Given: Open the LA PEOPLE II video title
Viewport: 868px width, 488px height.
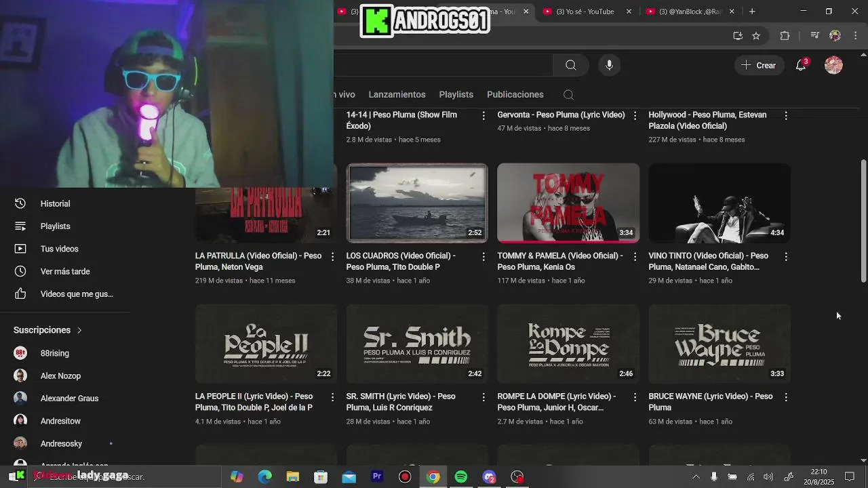Looking at the screenshot, I should tap(254, 402).
